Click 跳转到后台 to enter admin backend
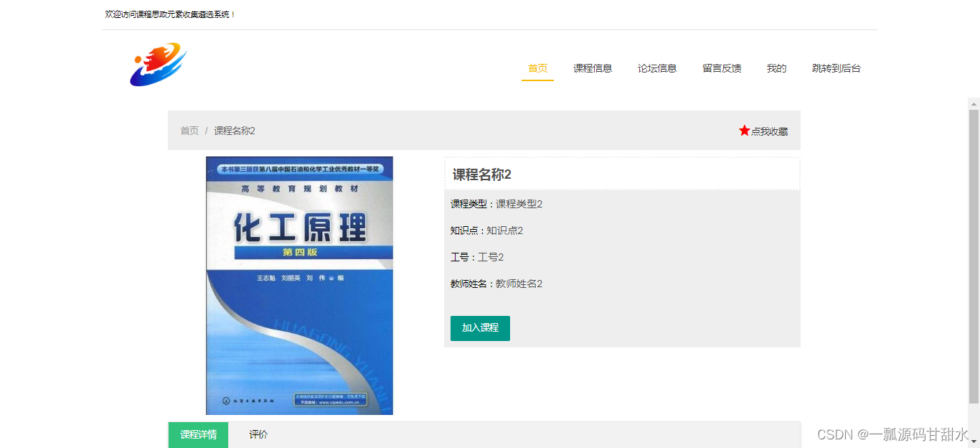980x448 pixels. [835, 68]
